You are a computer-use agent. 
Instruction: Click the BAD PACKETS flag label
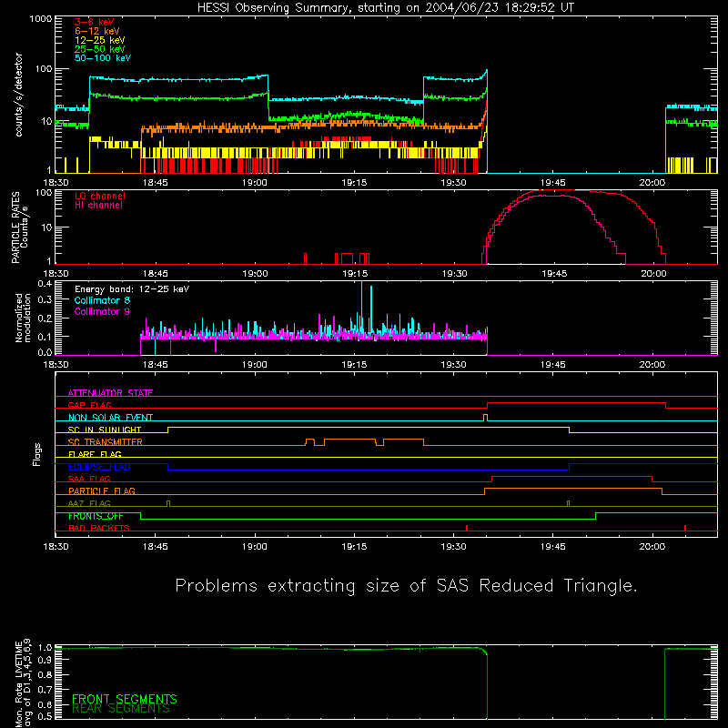coord(99,529)
